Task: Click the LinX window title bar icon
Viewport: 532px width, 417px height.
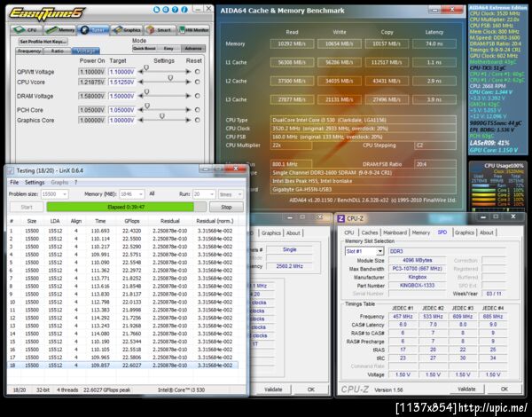Action: (x=11, y=170)
